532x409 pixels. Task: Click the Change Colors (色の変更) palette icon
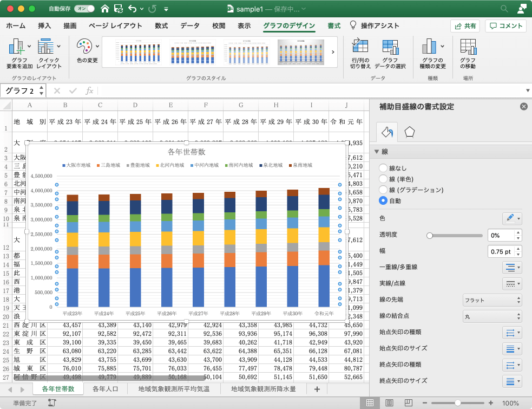(x=84, y=47)
